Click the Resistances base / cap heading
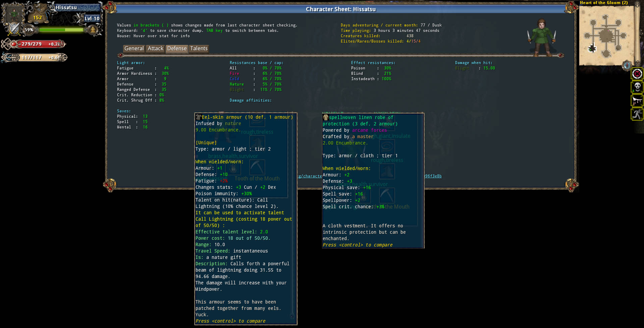 pos(256,63)
